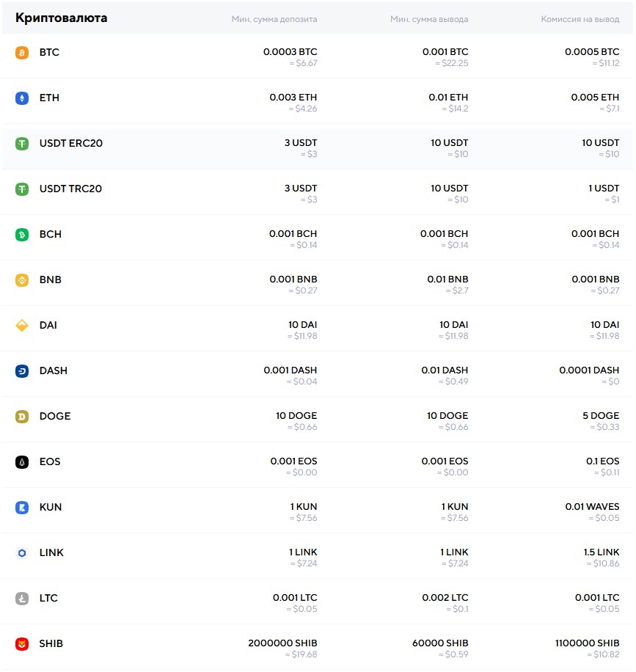Viewport: 636px width, 672px height.
Task: Click the $1 USDT TRC20 fee equivalent
Action: (x=612, y=200)
